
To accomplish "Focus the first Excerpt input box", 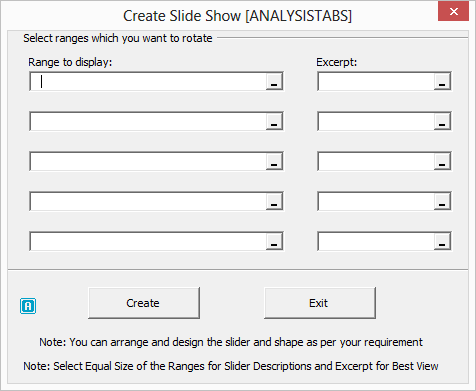I will (x=376, y=81).
